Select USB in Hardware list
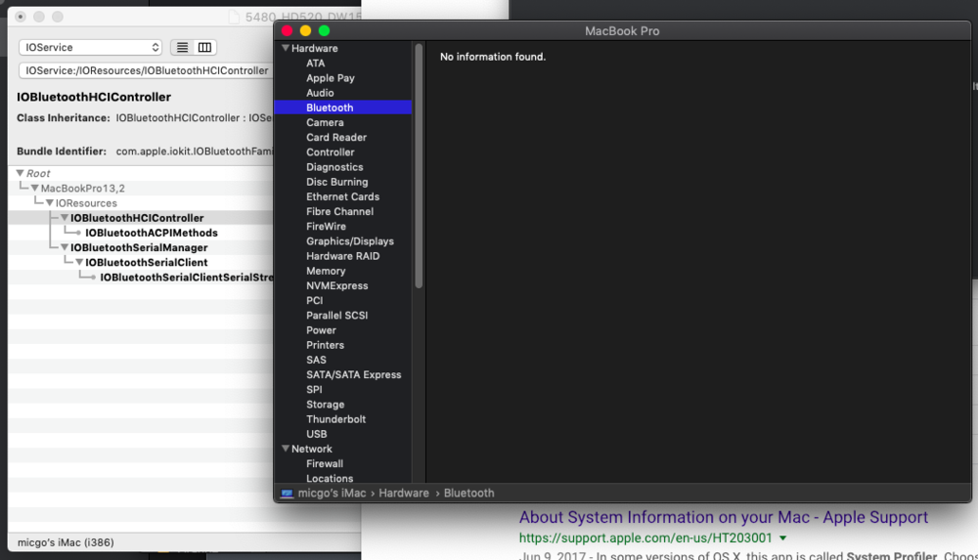Viewport: 978px width, 560px height. [x=316, y=434]
